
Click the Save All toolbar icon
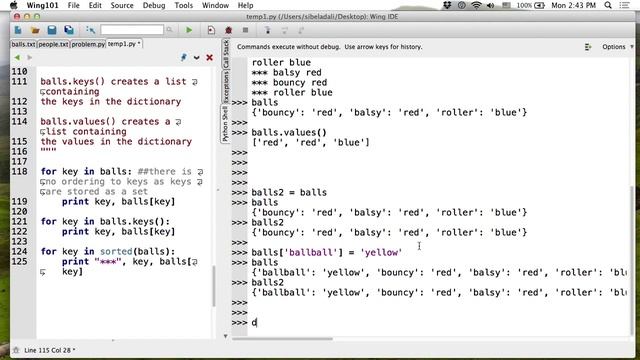point(69,30)
